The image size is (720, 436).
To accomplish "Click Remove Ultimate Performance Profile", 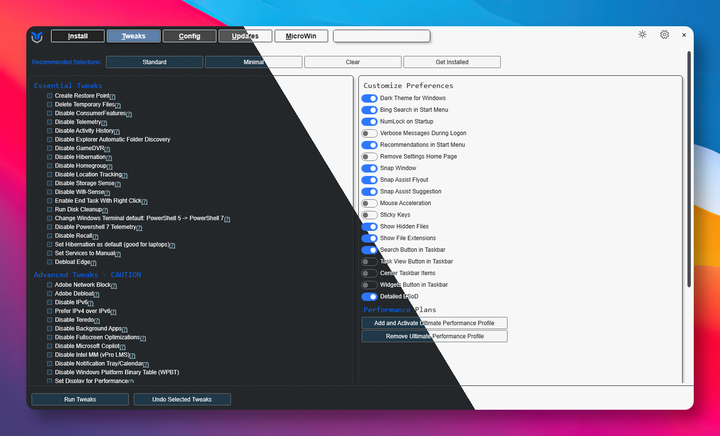I will click(434, 336).
